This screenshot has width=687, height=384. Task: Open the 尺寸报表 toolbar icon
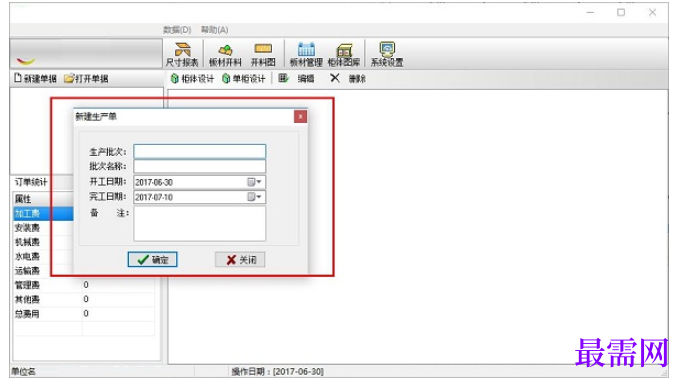(182, 54)
